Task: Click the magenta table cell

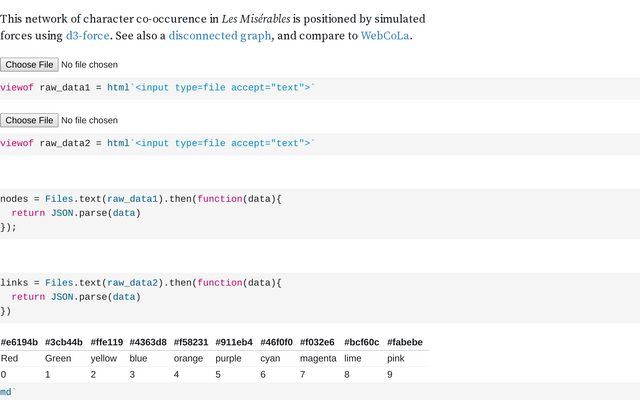Action: coord(318,358)
